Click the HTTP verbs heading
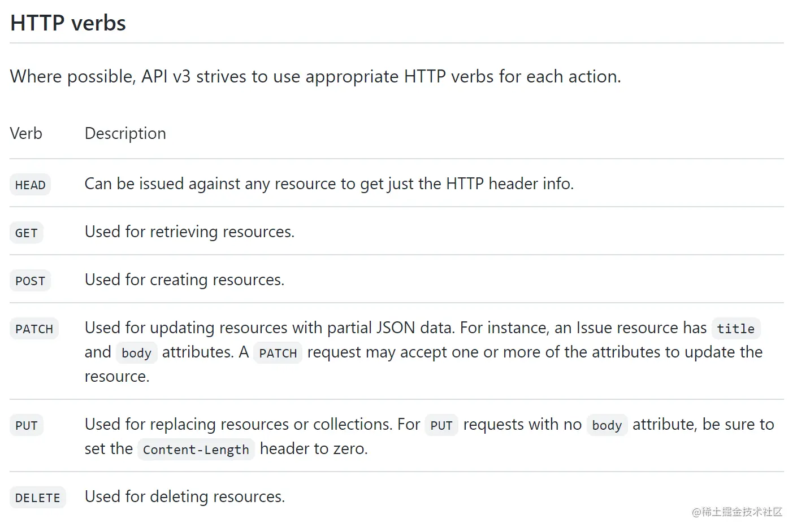Screen dimensions: 797x532 point(68,23)
